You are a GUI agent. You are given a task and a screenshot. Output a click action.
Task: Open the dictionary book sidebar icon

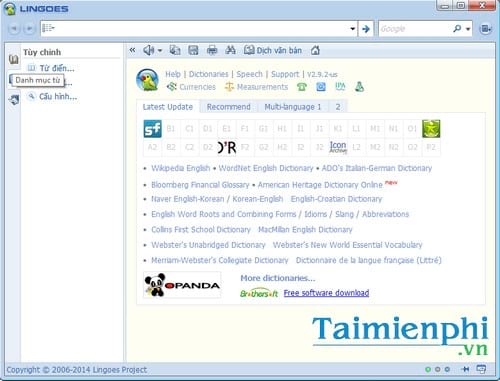point(14,59)
